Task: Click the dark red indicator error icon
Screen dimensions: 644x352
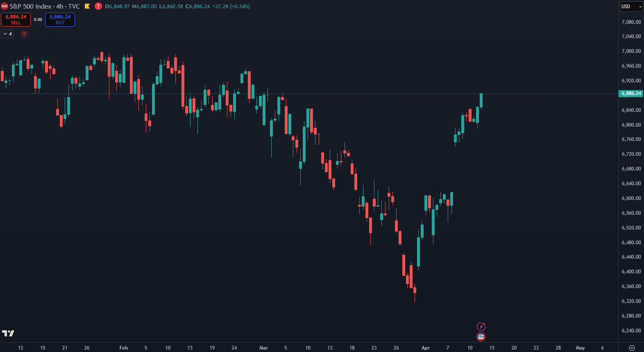Action: click(x=24, y=34)
